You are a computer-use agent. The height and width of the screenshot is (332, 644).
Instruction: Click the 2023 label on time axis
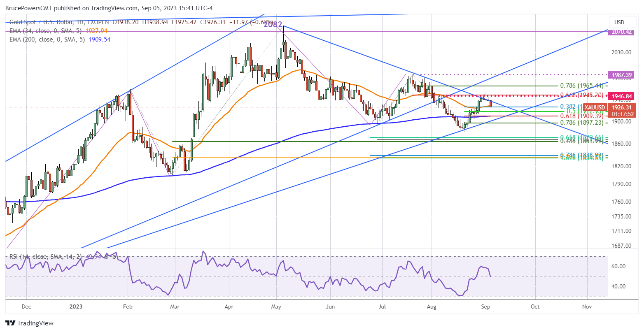[x=76, y=307]
